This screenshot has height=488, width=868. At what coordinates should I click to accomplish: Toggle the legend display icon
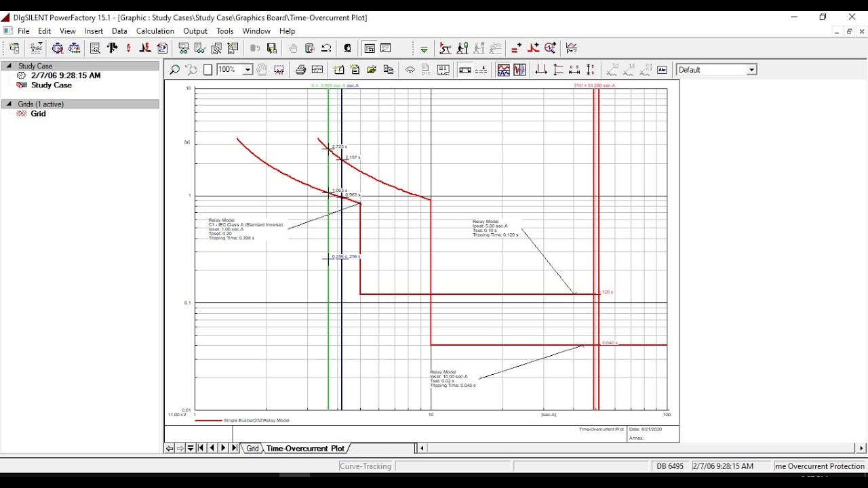click(443, 70)
